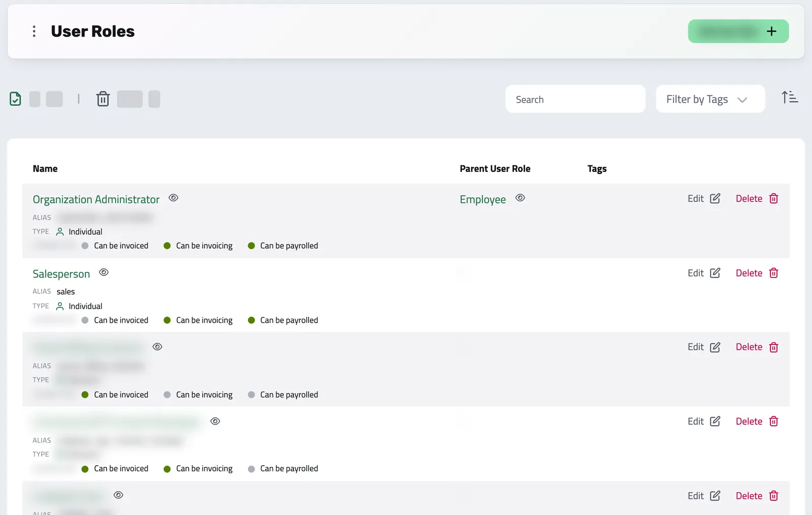Viewport: 812px width, 515px height.
Task: Expand the Filter by Tags dropdown
Action: coord(710,99)
